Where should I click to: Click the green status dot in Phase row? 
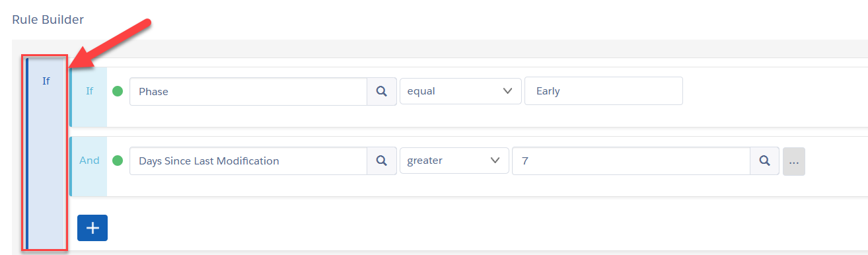coord(118,91)
